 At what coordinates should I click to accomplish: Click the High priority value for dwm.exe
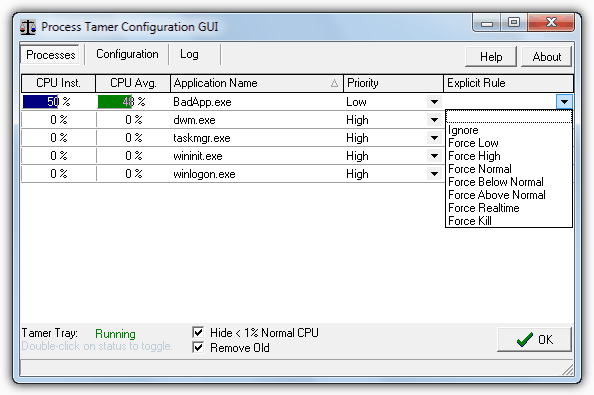pyautogui.click(x=357, y=120)
